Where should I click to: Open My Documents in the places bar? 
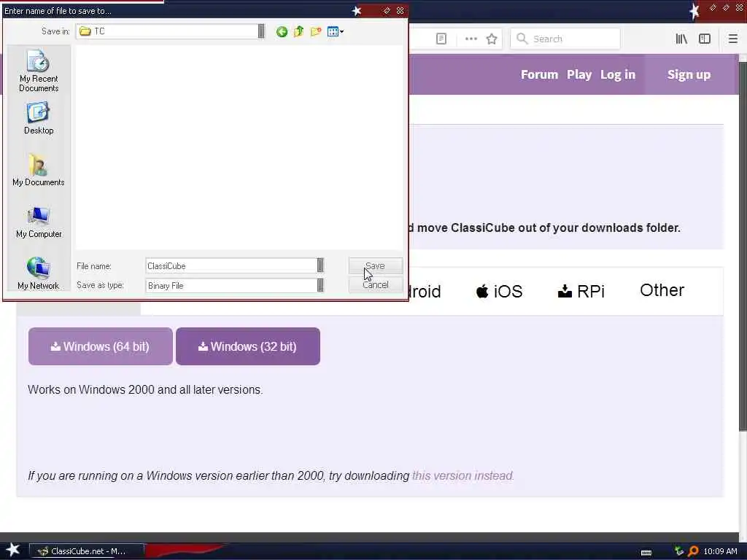(x=39, y=170)
